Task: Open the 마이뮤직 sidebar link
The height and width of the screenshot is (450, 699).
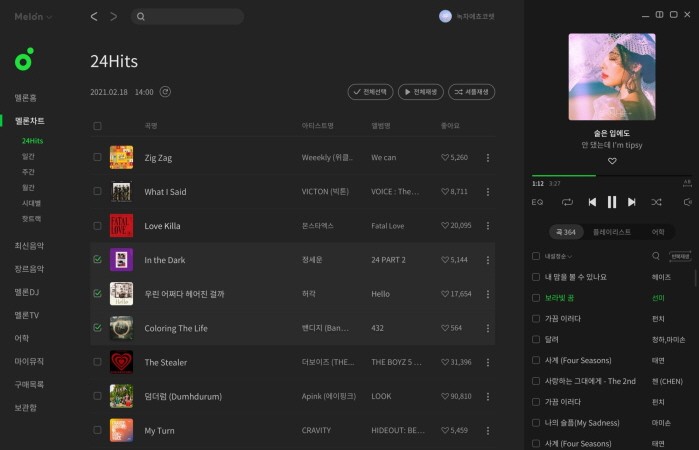Action: click(29, 361)
